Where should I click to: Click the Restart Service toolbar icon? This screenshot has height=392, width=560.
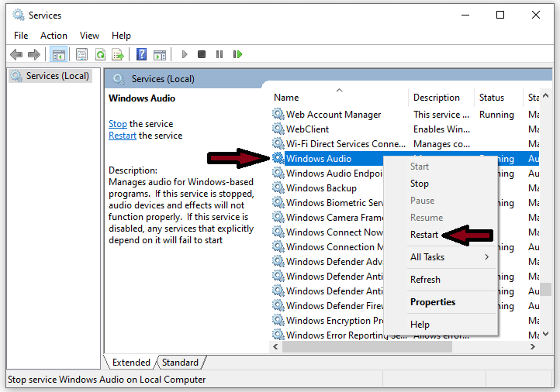pos(237,54)
